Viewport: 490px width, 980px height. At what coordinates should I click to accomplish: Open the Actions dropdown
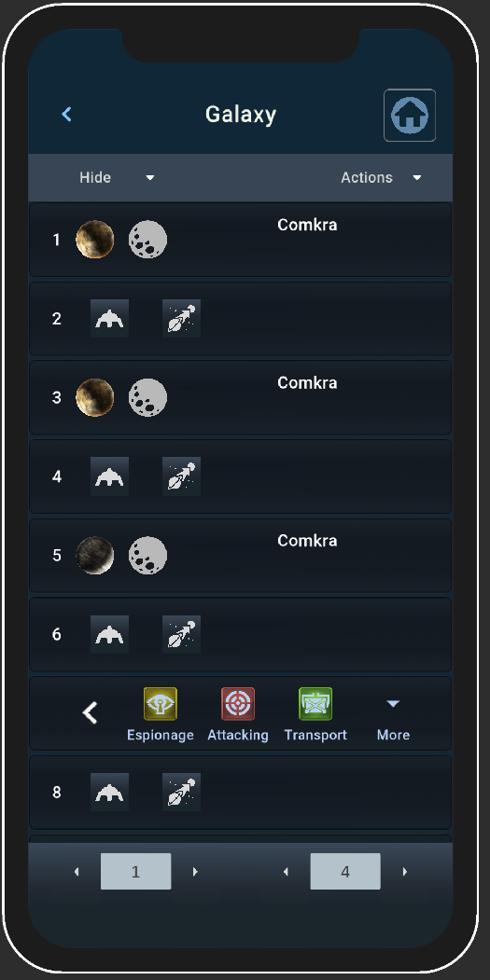(381, 177)
